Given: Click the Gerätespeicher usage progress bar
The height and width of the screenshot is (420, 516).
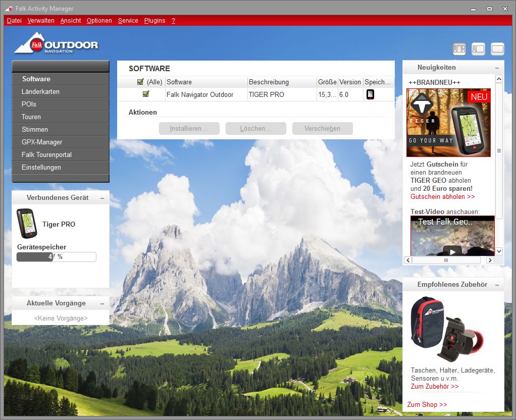Looking at the screenshot, I should (x=56, y=257).
